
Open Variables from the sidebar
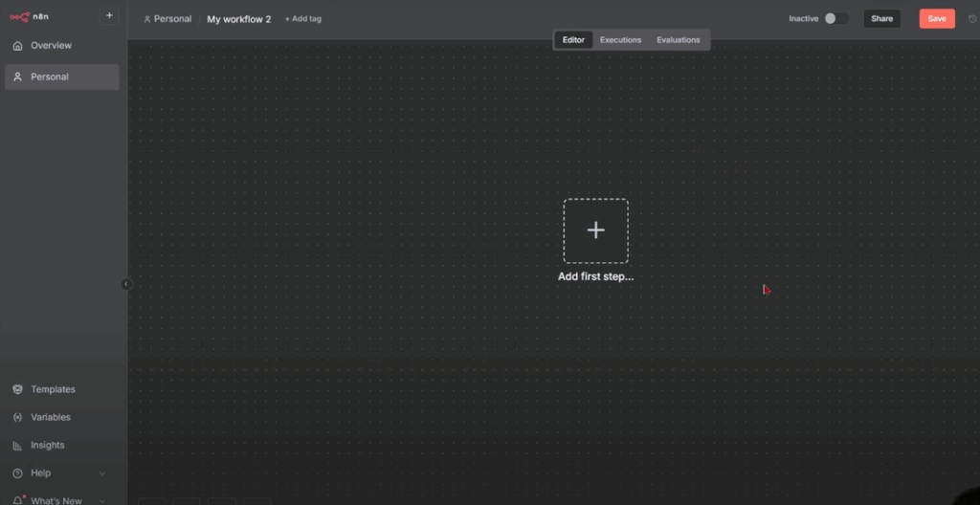point(62,418)
